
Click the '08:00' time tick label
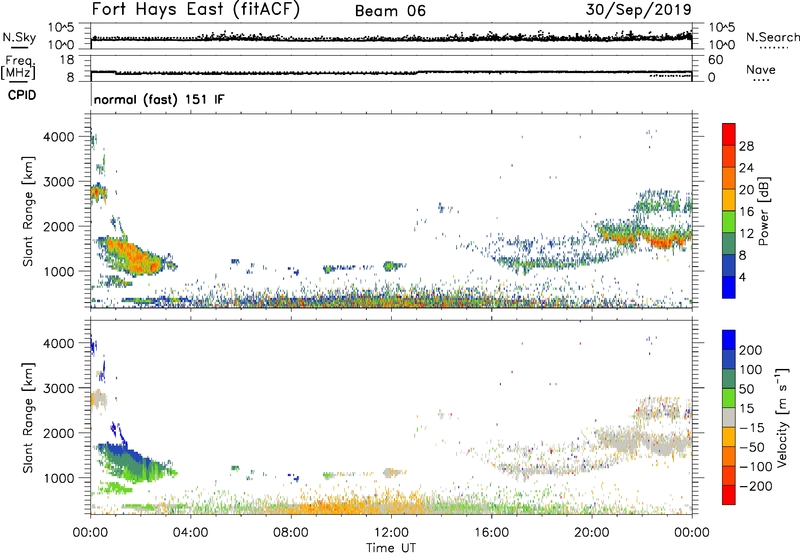(290, 532)
